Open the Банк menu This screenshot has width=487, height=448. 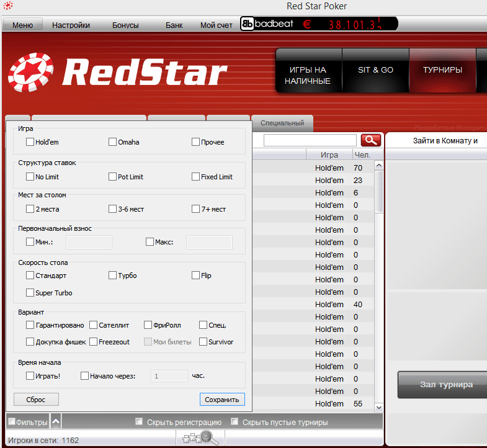click(174, 25)
